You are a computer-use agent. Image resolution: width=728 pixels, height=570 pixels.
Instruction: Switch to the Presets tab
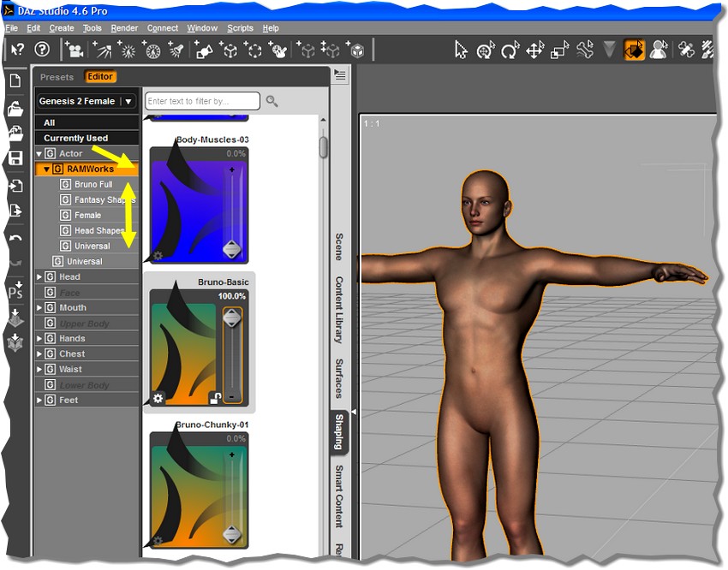click(57, 77)
